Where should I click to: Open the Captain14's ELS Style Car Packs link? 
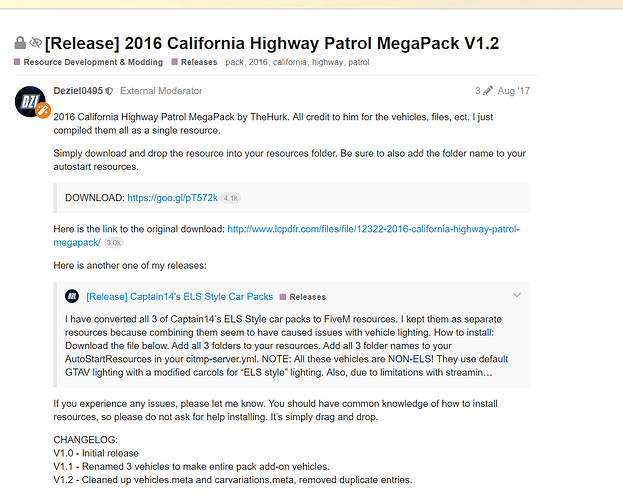tap(180, 297)
